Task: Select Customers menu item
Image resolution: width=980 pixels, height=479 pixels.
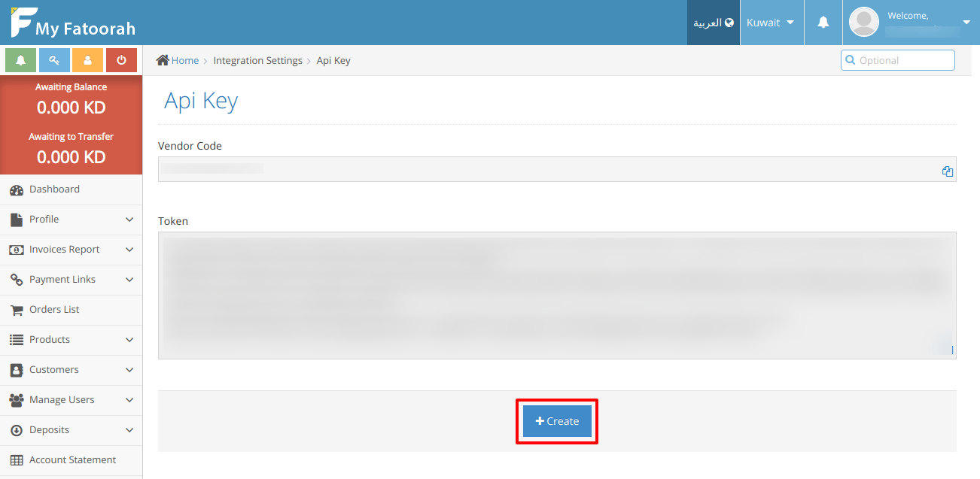Action: 71,370
